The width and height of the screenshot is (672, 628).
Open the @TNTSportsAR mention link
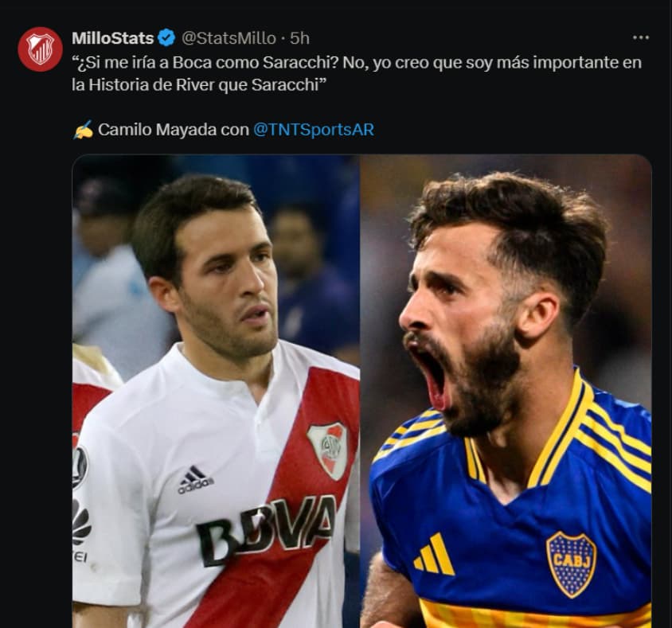tap(314, 130)
